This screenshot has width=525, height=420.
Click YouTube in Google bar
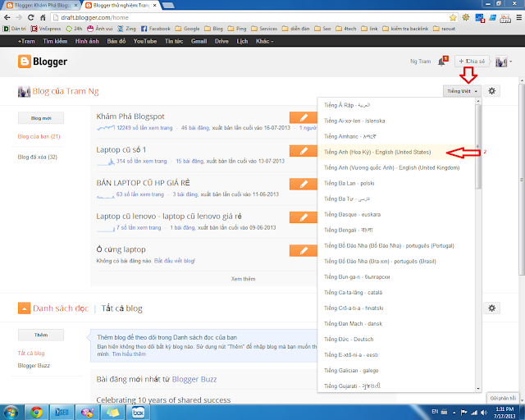pos(145,41)
